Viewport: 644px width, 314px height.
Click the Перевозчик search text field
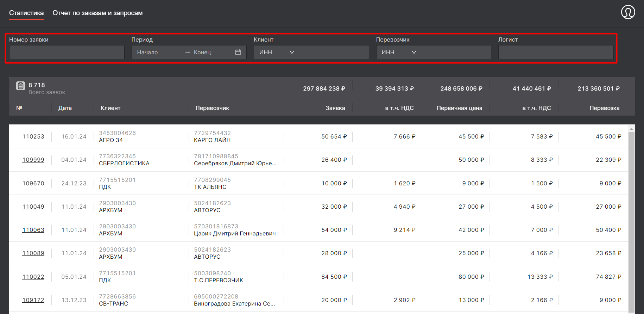pyautogui.click(x=456, y=52)
